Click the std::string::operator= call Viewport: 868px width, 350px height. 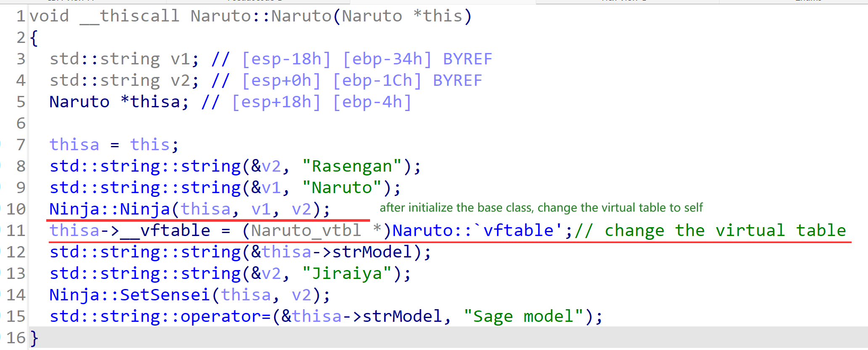[160, 316]
